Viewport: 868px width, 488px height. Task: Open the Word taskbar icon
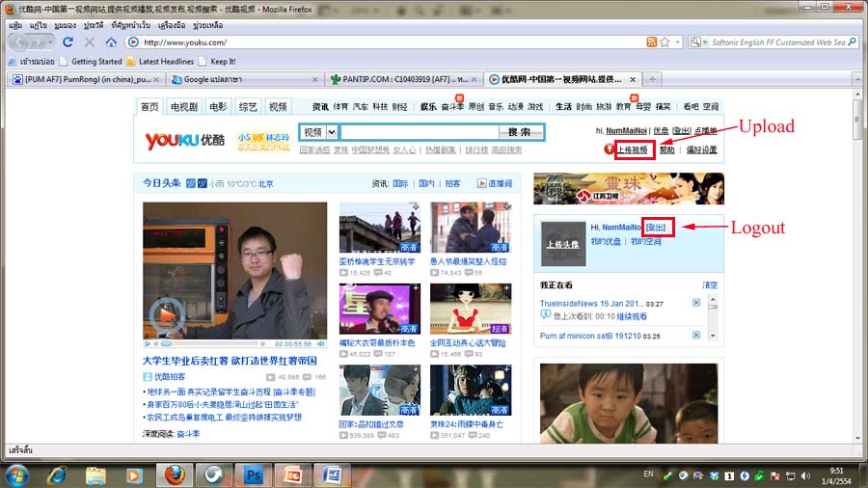pyautogui.click(x=332, y=475)
